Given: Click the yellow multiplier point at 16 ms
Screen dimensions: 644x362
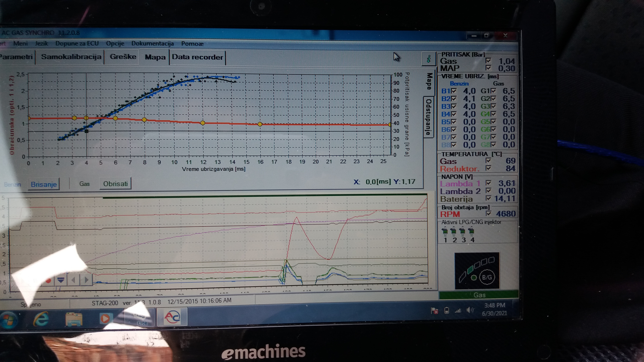Looking at the screenshot, I should tap(260, 124).
